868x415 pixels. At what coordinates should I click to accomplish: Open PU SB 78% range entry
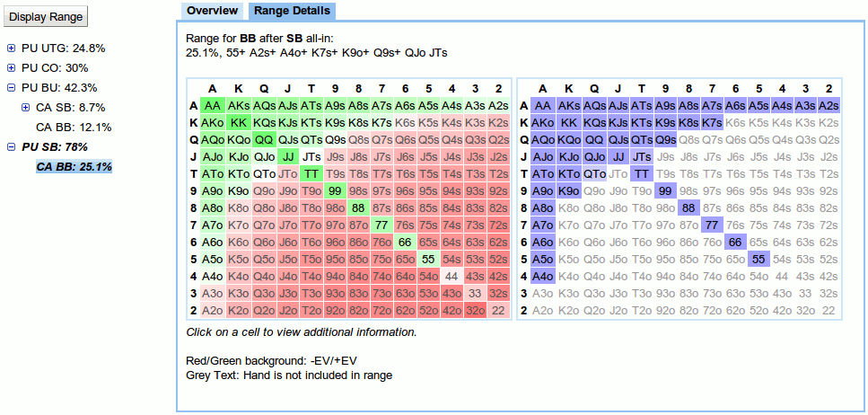54,146
